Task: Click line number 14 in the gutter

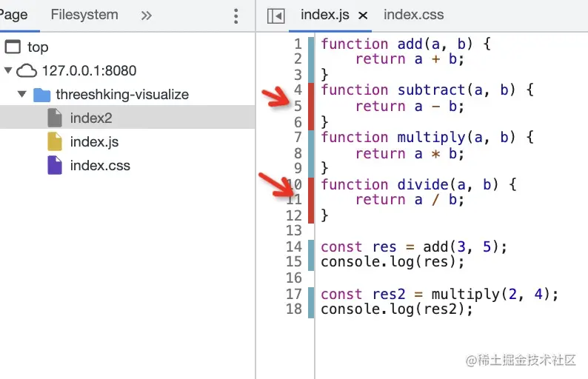Action: (x=294, y=246)
